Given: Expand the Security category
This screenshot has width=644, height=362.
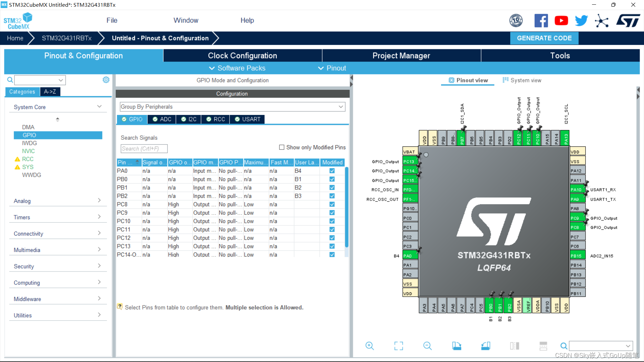Looking at the screenshot, I should [x=58, y=266].
